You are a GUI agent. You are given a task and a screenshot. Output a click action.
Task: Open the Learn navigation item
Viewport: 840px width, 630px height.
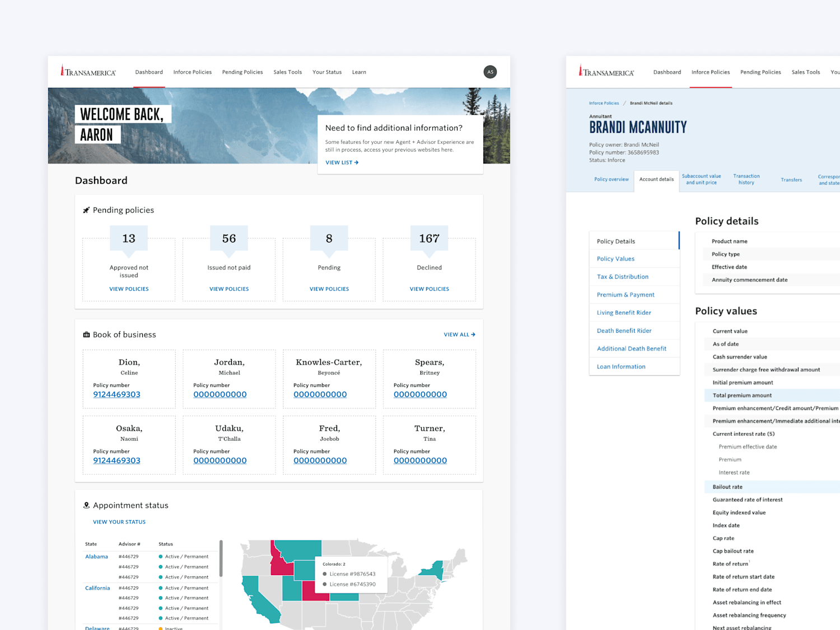(359, 72)
